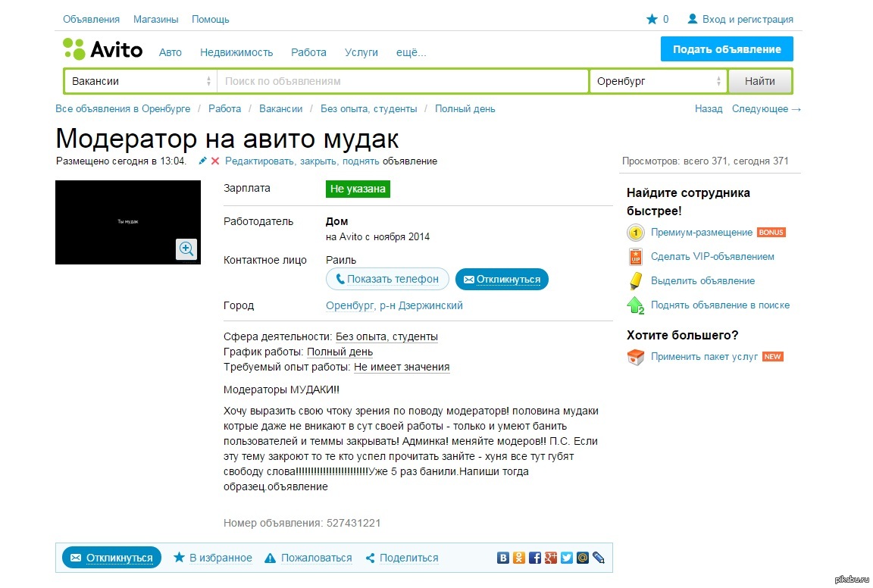
Task: Open breadcrumb Все объявления в Оренбурге
Action: pos(123,109)
